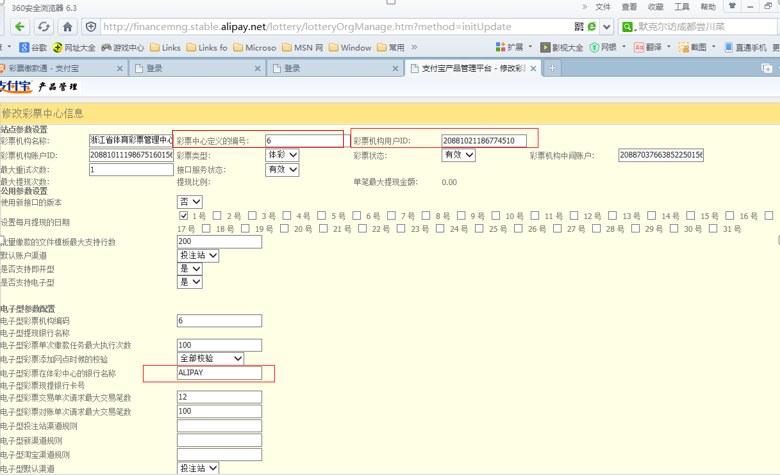This screenshot has width=780, height=475.
Task: Click the 最大重试次数 input field
Action: click(131, 170)
